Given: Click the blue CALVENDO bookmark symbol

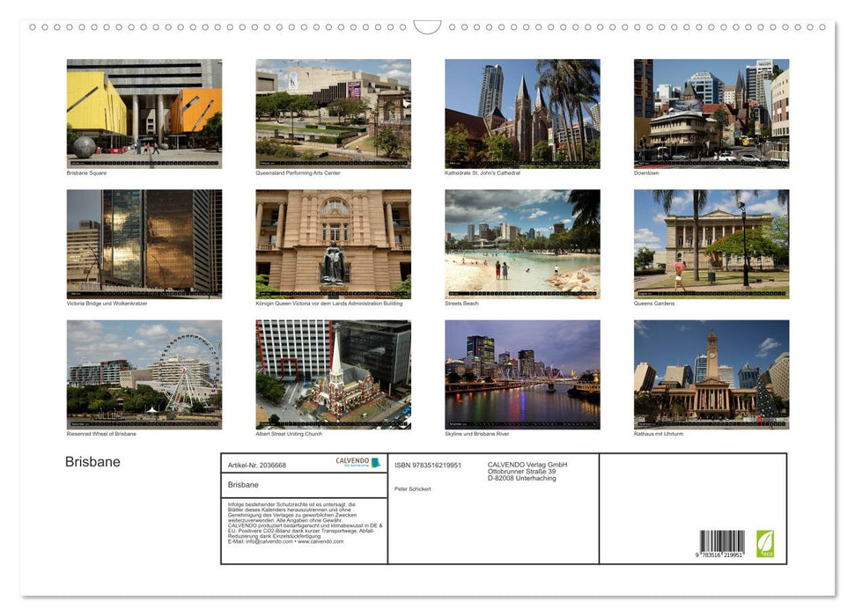Looking at the screenshot, I should pyautogui.click(x=373, y=461).
